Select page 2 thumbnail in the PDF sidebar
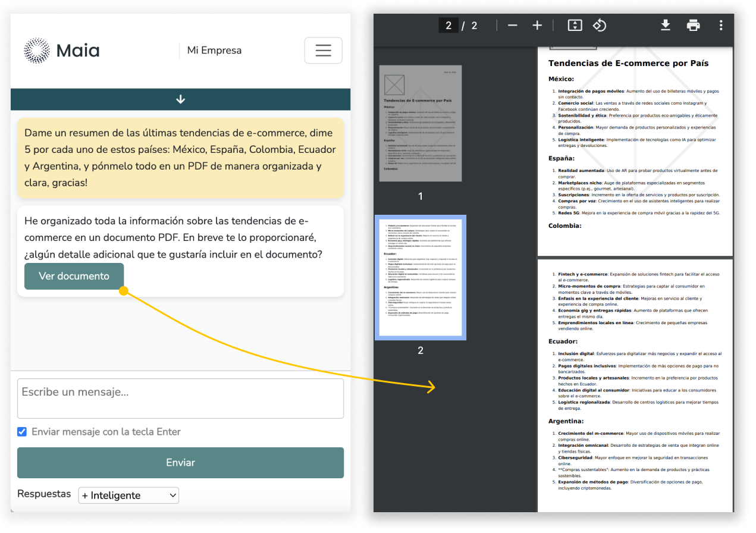Screen dimensions: 756x533 pyautogui.click(x=421, y=278)
